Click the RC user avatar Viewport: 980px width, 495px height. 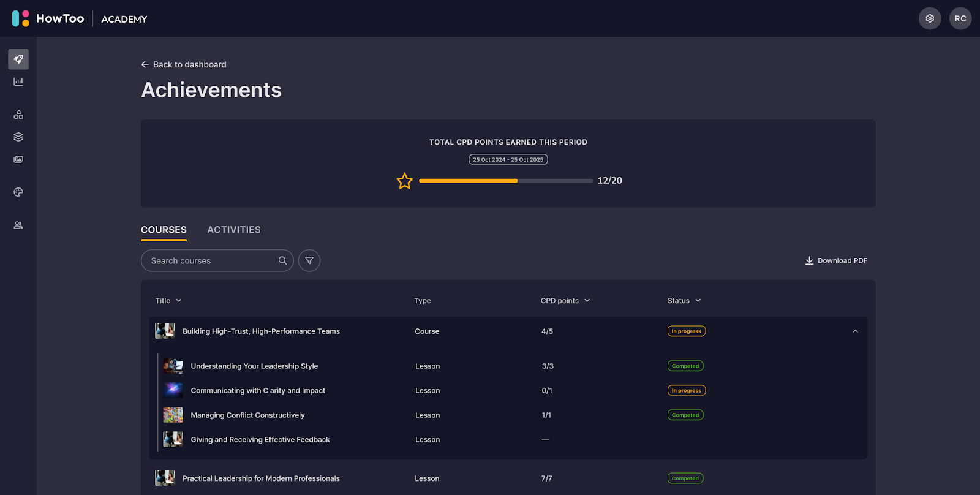coord(960,18)
